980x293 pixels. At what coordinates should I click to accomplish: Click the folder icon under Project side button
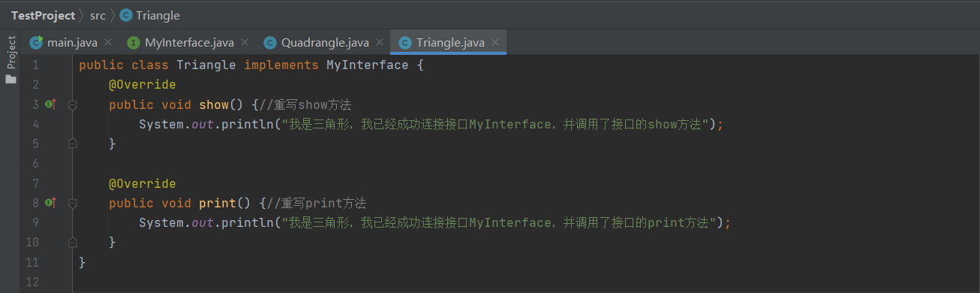[11, 79]
